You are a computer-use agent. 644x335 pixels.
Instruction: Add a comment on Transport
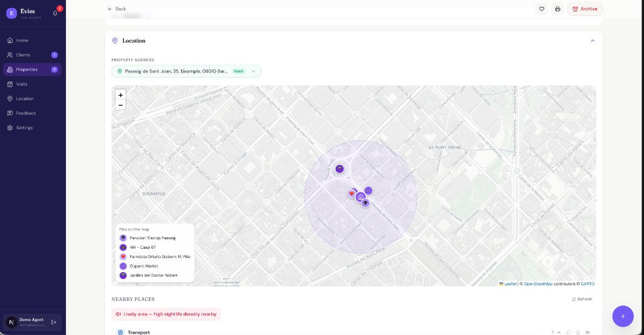pos(569,332)
